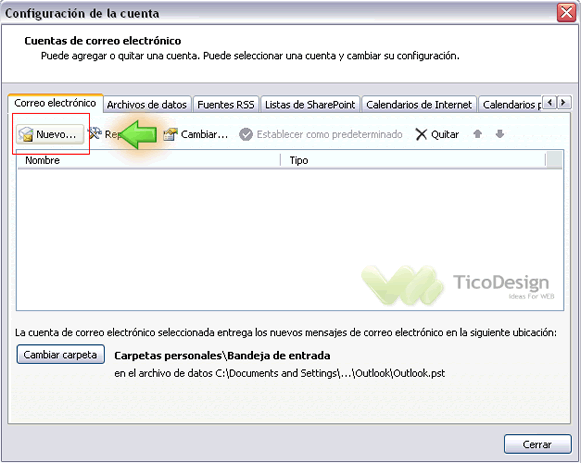Move account up with the arrow icon
Screen dimensions: 581x463
click(x=478, y=134)
